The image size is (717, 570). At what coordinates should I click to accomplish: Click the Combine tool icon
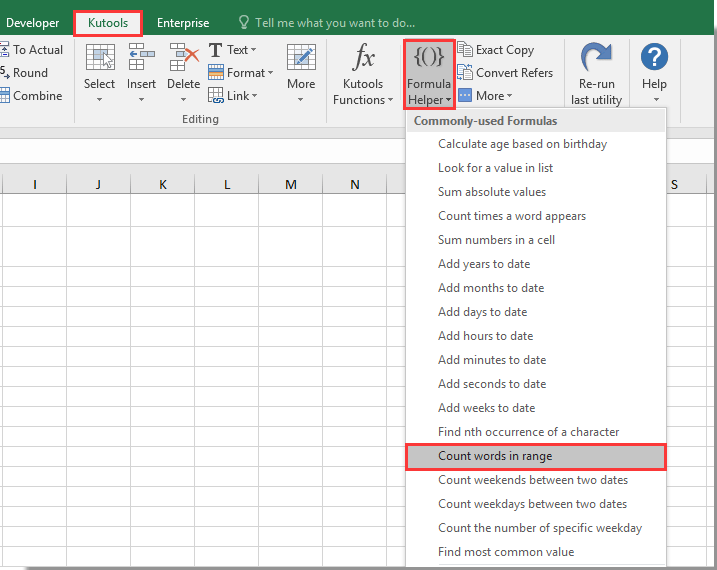coord(4,95)
